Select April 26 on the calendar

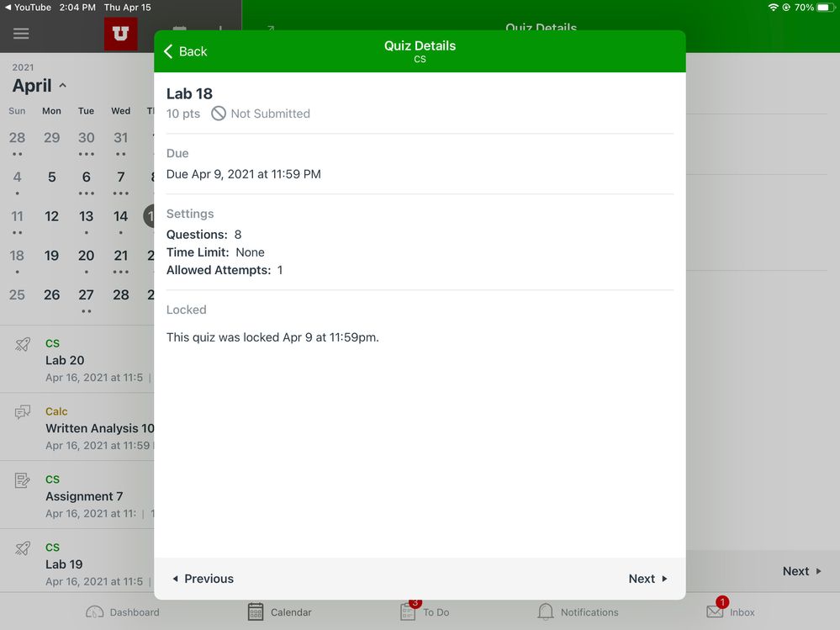[51, 294]
